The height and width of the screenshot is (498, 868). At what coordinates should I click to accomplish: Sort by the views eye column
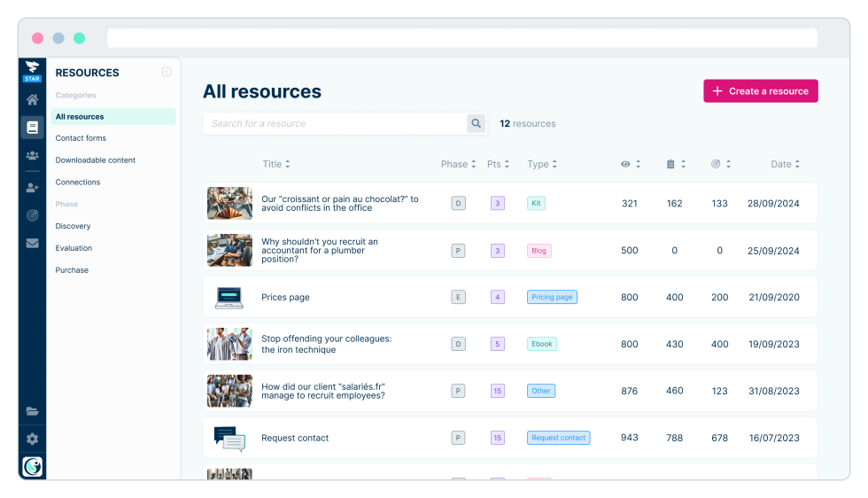coord(631,164)
